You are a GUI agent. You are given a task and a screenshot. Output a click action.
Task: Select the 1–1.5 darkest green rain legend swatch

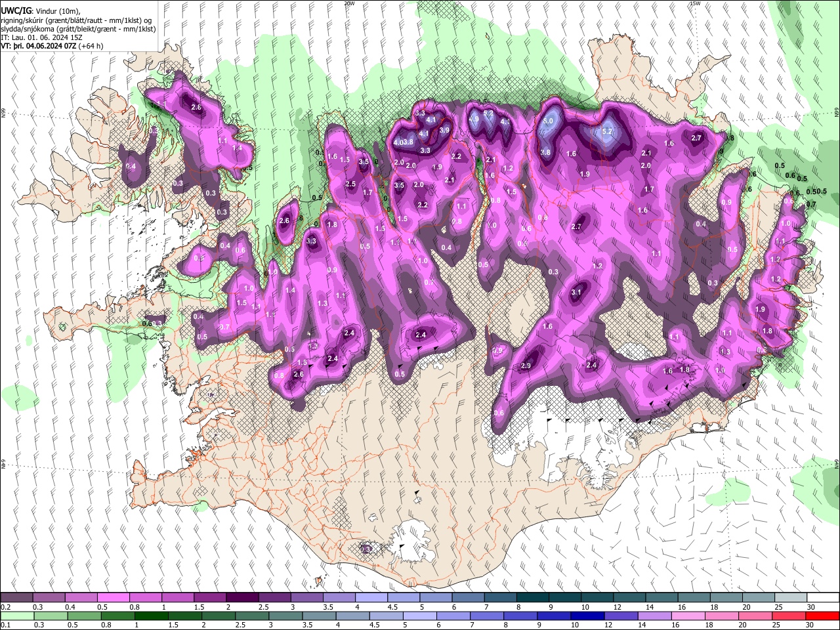tap(150, 616)
